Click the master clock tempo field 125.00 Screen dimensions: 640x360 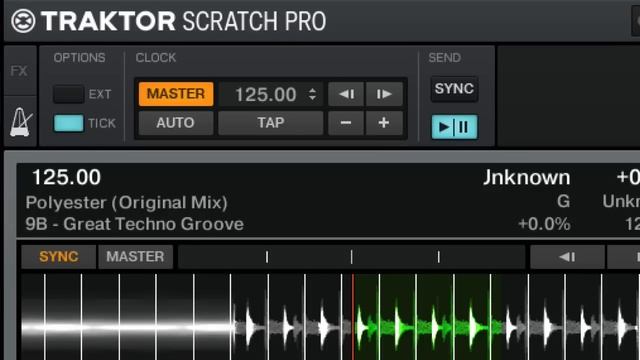[x=266, y=94]
